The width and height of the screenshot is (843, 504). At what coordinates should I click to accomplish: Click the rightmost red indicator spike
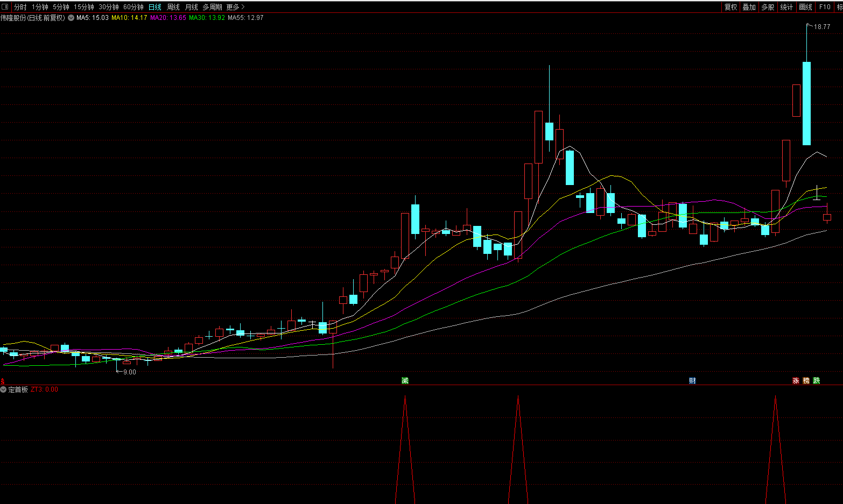pyautogui.click(x=775, y=450)
